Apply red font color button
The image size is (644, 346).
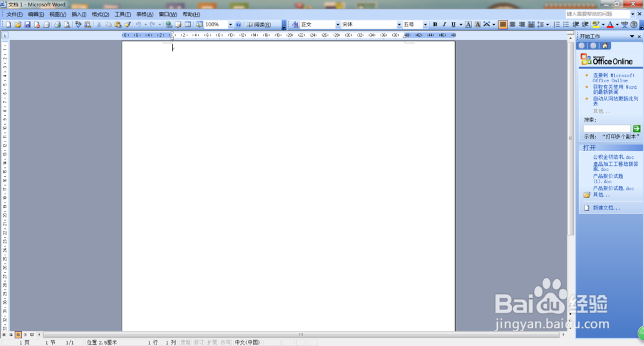click(x=611, y=24)
